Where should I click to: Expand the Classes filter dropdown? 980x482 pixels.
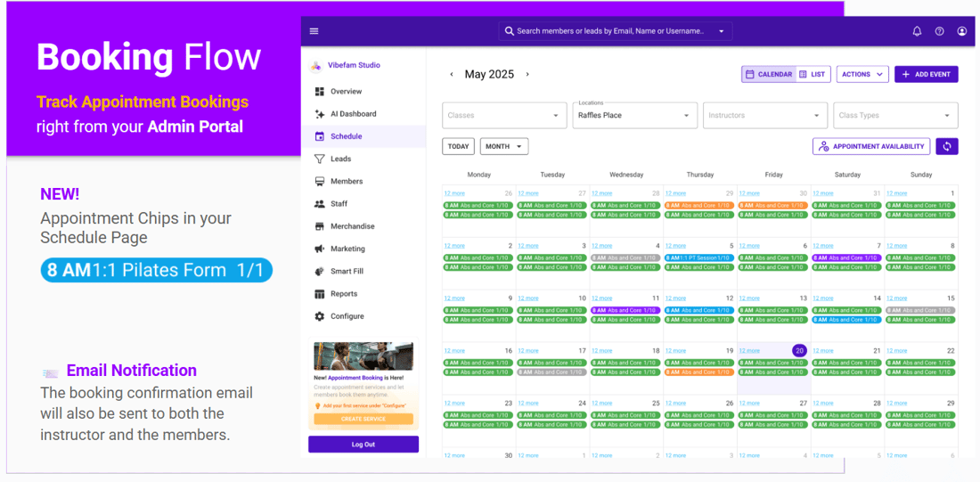504,115
